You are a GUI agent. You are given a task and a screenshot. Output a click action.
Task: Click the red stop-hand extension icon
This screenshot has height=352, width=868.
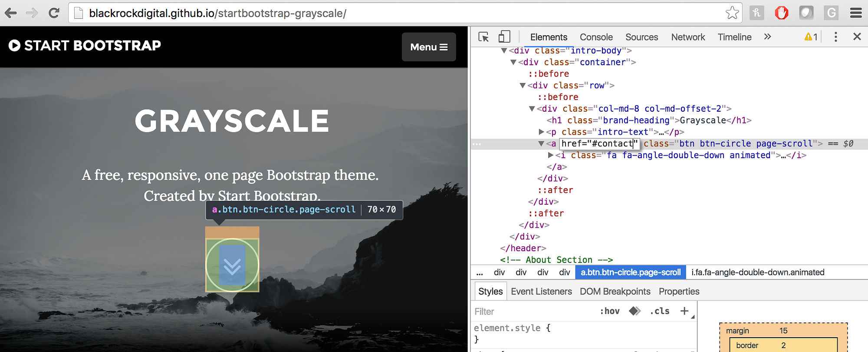pyautogui.click(x=781, y=13)
